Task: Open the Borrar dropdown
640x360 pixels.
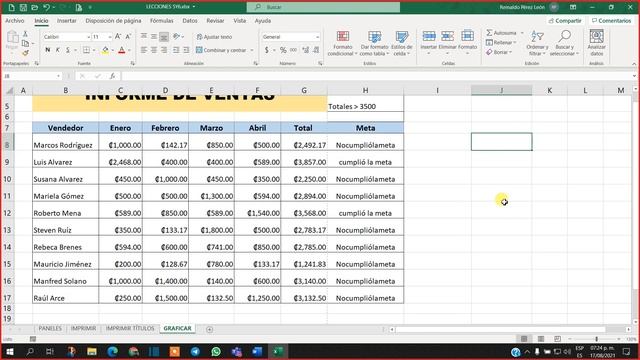Action: pos(499,52)
